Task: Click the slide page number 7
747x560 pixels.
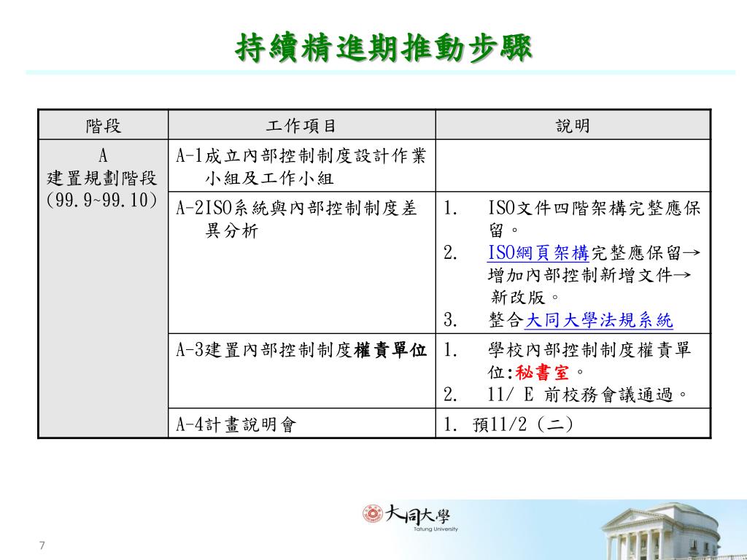Action: [42, 545]
